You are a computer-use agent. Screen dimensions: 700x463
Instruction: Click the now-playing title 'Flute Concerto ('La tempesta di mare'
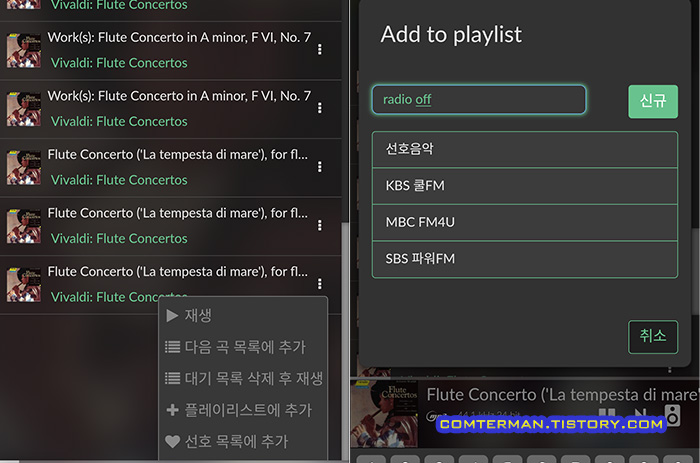click(x=562, y=395)
